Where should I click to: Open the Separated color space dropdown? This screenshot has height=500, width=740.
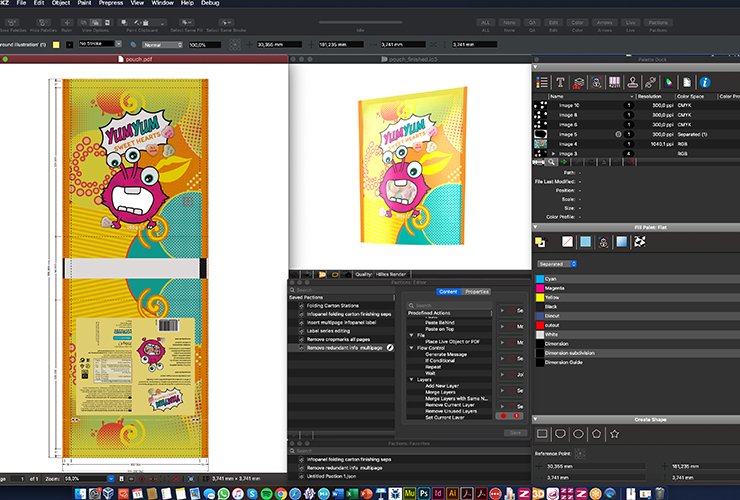click(x=558, y=264)
